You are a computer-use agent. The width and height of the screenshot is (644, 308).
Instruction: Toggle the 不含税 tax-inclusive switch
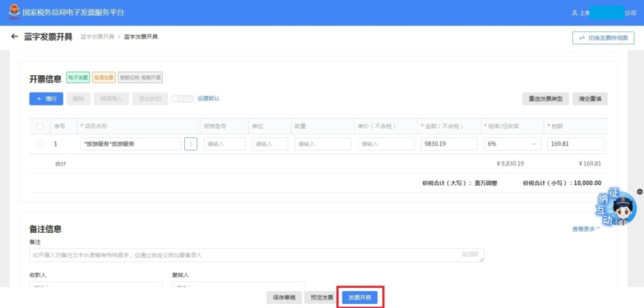pyautogui.click(x=182, y=98)
